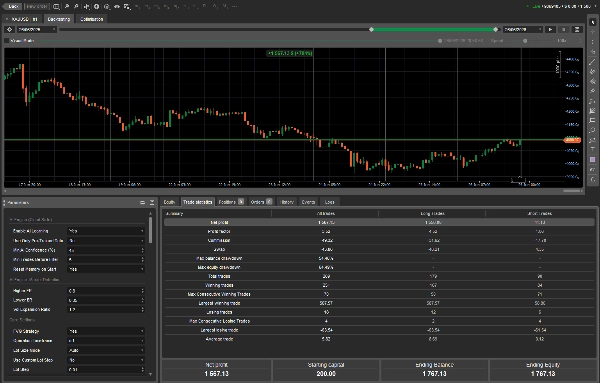Collapse the Parameters panel
Image resolution: width=600 pixels, height=383 pixels.
coord(152,202)
